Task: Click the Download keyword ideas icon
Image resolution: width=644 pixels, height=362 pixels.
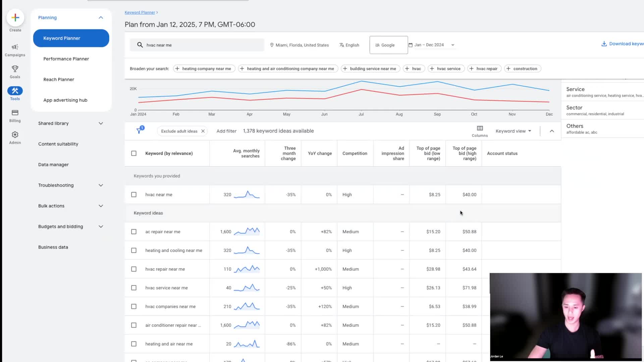Action: coord(604,44)
